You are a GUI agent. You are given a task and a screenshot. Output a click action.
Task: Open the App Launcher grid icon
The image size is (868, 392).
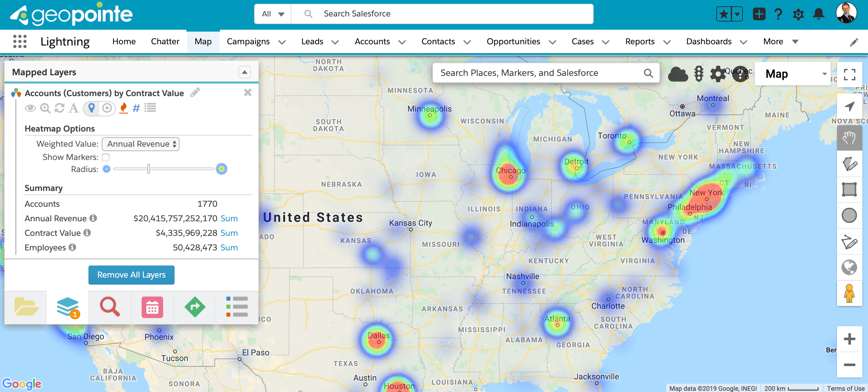[20, 41]
